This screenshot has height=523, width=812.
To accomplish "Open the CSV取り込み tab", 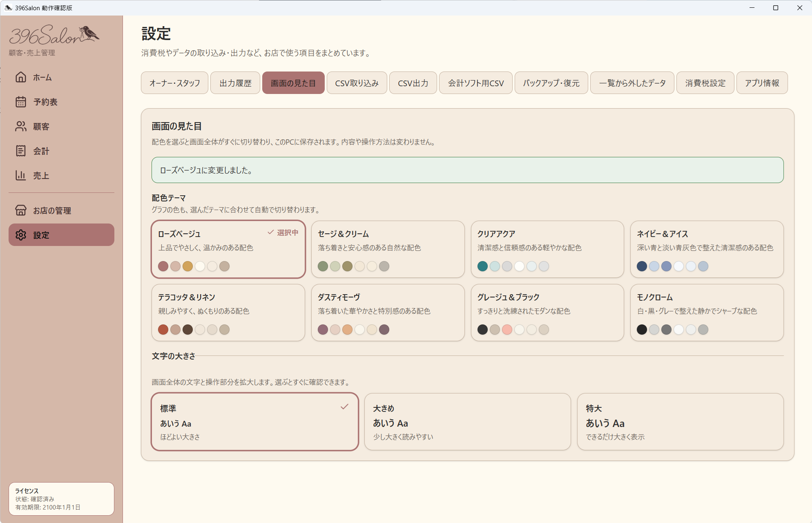I will pyautogui.click(x=357, y=83).
